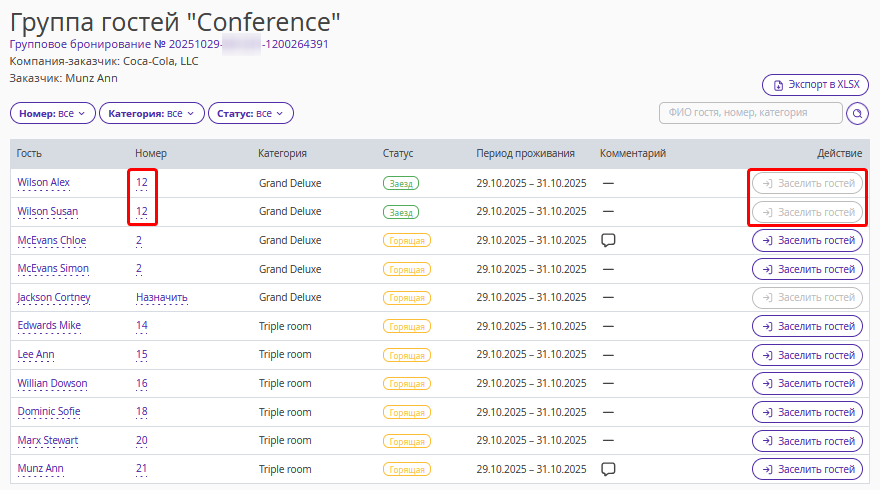Viewport: 880px width, 490px height.
Task: Open guest Dominic Sofie link
Action: pyautogui.click(x=49, y=412)
